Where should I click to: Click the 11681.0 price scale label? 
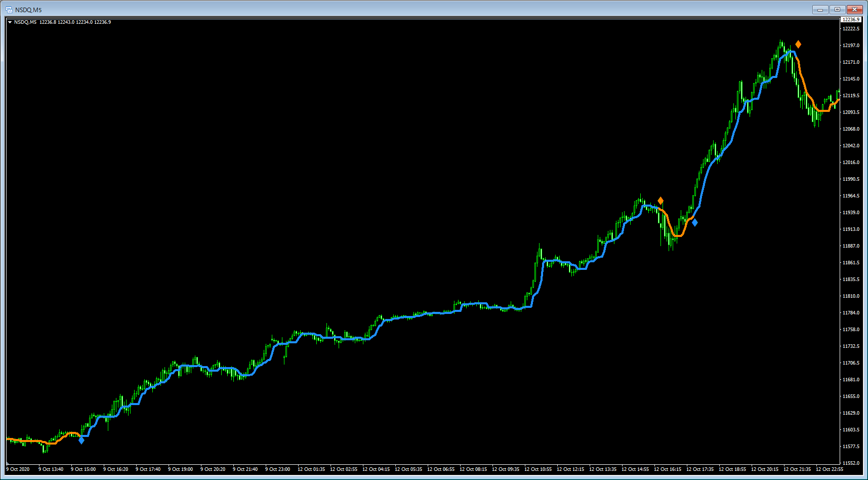[x=851, y=380]
